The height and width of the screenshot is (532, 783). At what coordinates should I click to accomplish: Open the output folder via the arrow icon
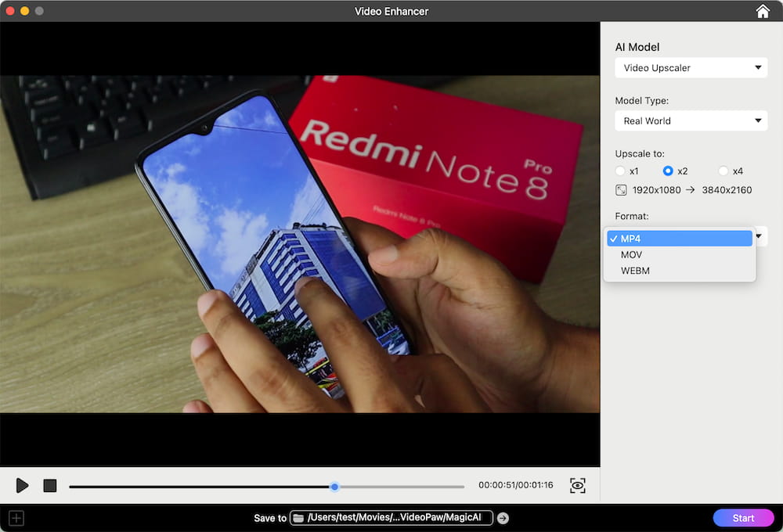(x=502, y=517)
